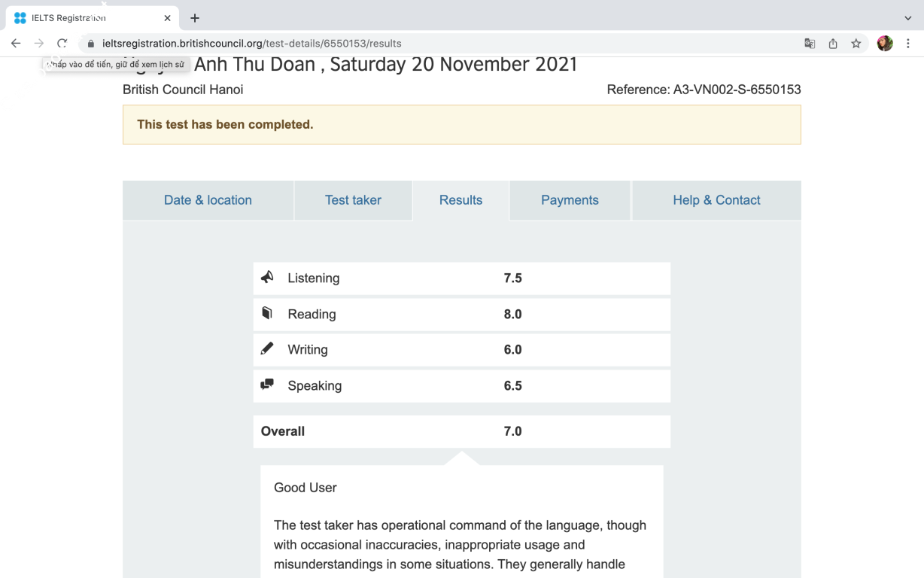Click the padlock site info icon
Image resolution: width=924 pixels, height=578 pixels.
pyautogui.click(x=91, y=44)
